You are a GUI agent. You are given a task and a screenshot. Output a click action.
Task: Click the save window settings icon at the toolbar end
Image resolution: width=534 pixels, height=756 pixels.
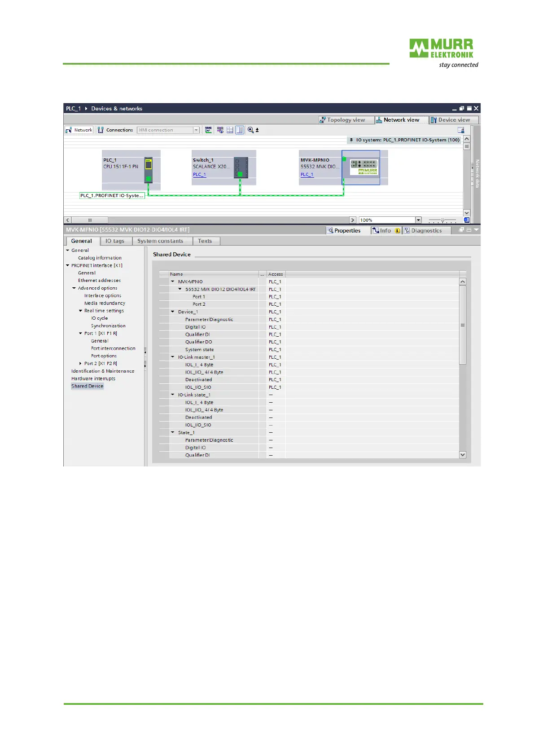461,130
